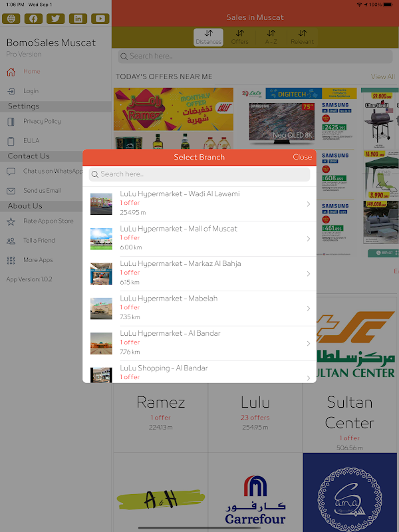Click the Login arrow icon
The height and width of the screenshot is (532, 399).
[x=11, y=91]
